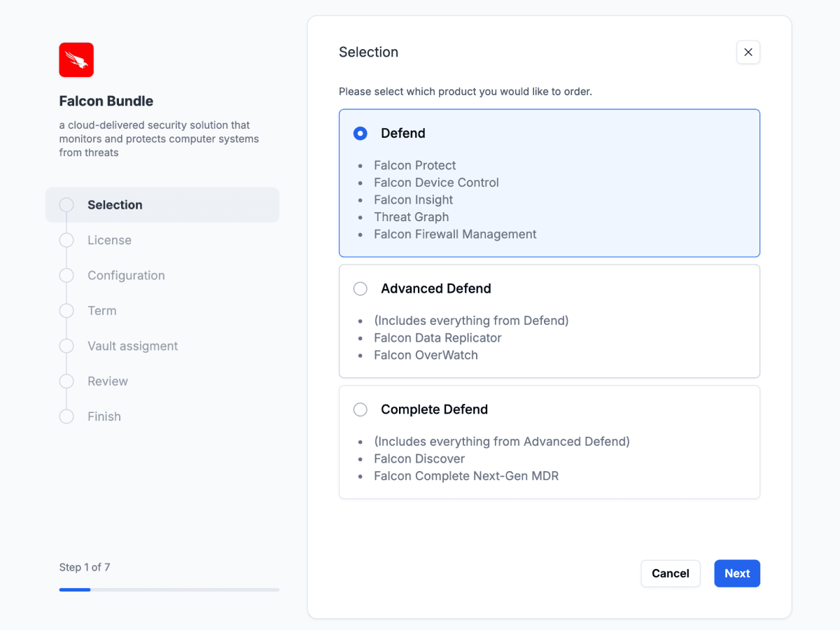Select the Defend radio button
This screenshot has height=630, width=840.
click(x=360, y=133)
